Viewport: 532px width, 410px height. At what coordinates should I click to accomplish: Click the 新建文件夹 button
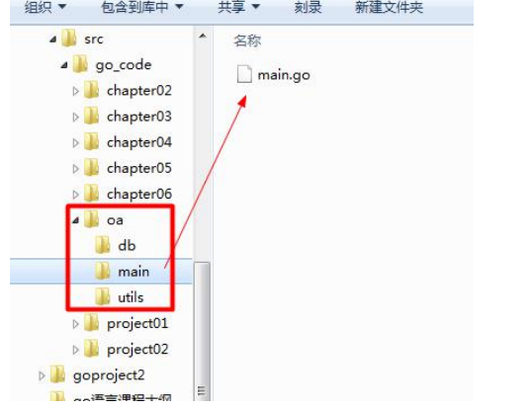coord(390,7)
